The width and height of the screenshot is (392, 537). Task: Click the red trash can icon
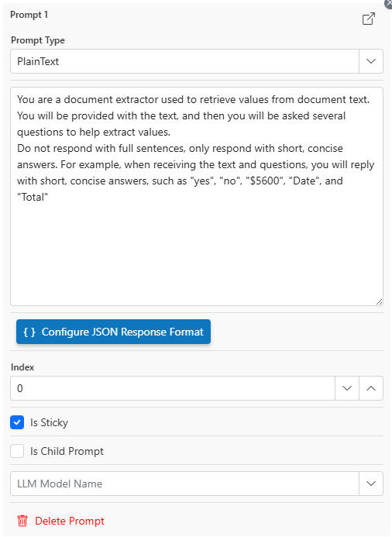pos(22,521)
